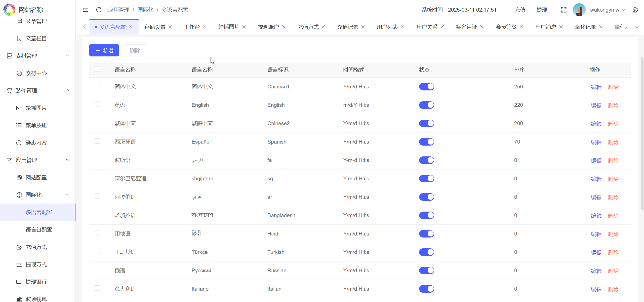Click the page refresh icon
644x302 pixels.
coord(99,10)
